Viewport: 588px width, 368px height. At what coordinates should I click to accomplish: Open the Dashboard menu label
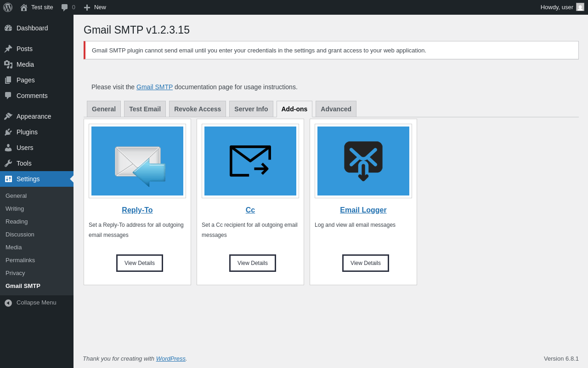(32, 28)
